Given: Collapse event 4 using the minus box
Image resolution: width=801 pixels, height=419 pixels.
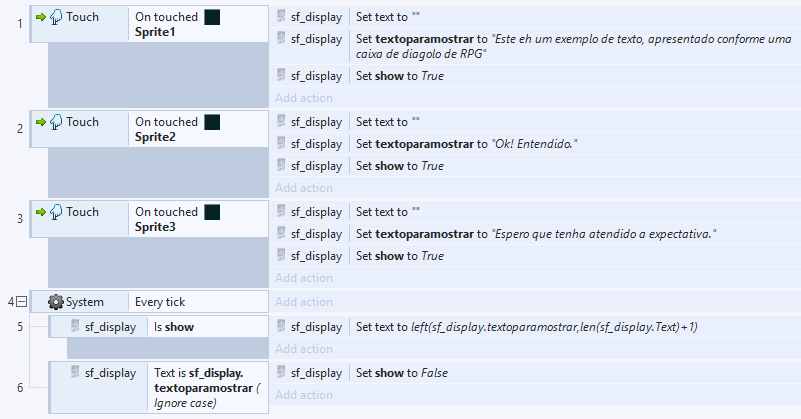Looking at the screenshot, I should coord(21,302).
